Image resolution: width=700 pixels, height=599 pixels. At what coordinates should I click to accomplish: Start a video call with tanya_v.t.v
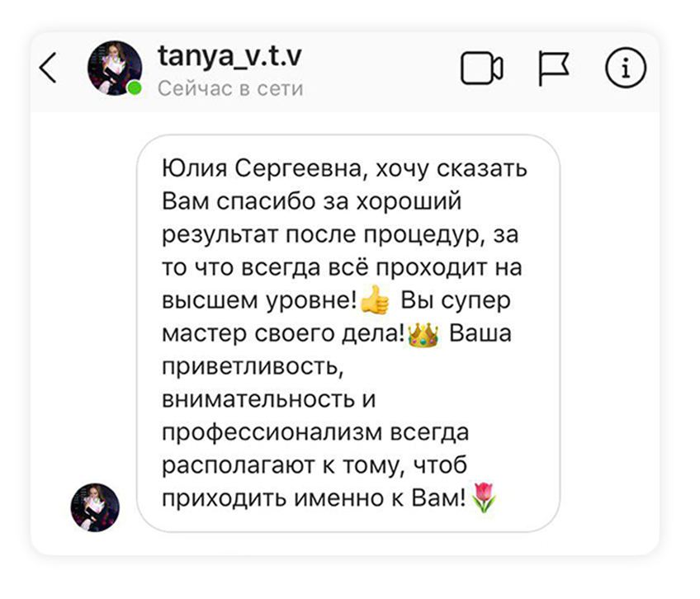[482, 68]
